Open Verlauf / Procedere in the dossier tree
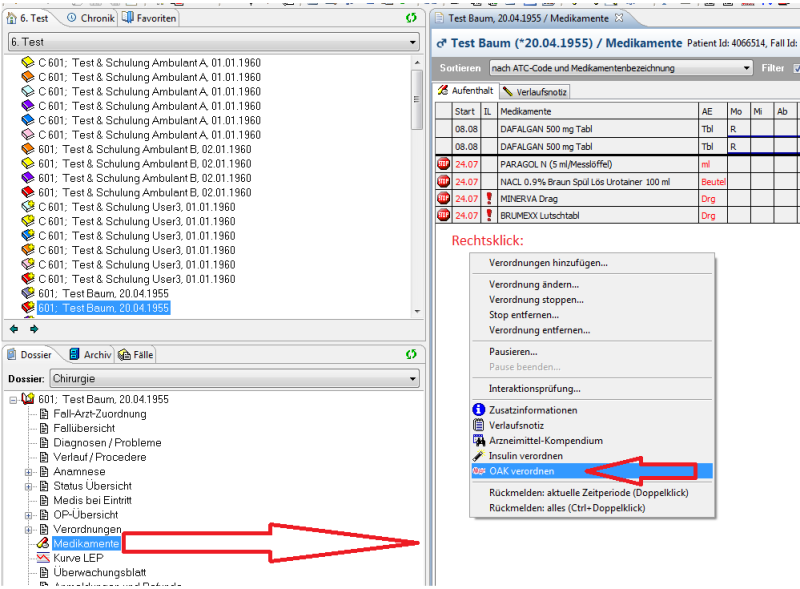Image resolution: width=800 pixels, height=589 pixels. point(99,457)
